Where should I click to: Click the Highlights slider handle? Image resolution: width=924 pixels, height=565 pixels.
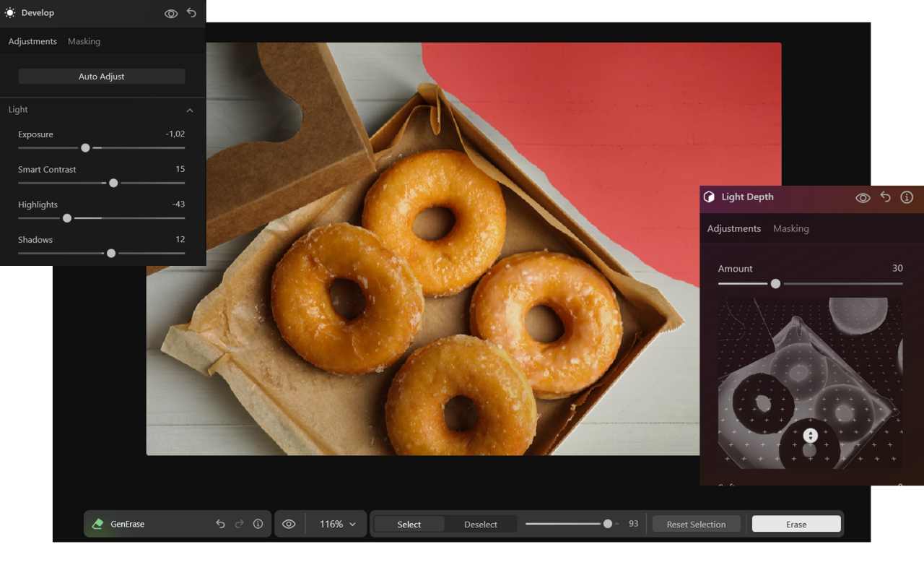point(67,217)
